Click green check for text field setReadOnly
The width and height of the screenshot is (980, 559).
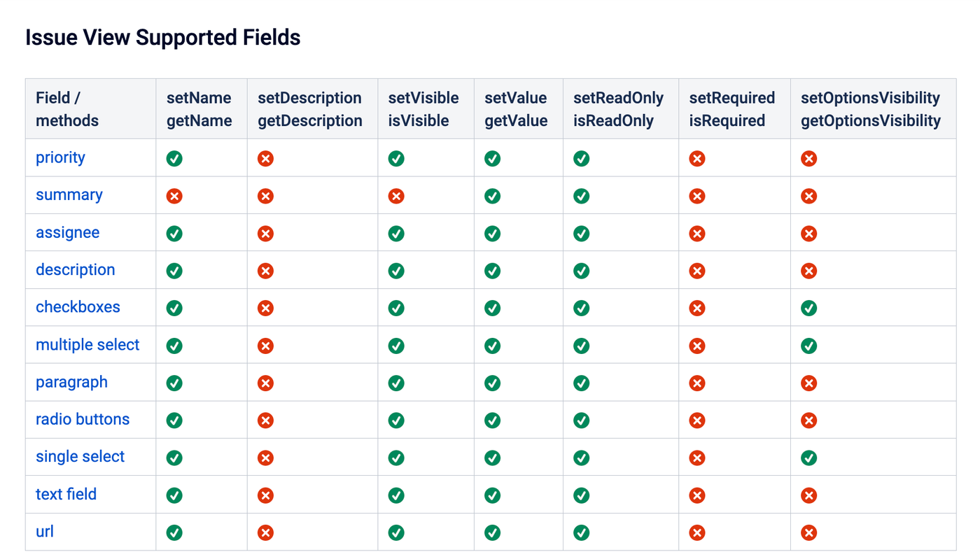(581, 495)
